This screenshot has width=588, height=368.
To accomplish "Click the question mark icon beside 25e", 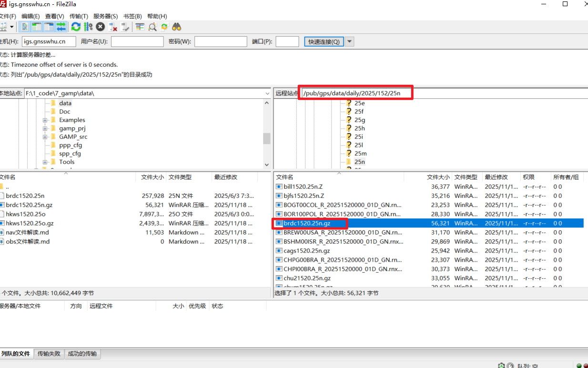I will click(x=348, y=103).
